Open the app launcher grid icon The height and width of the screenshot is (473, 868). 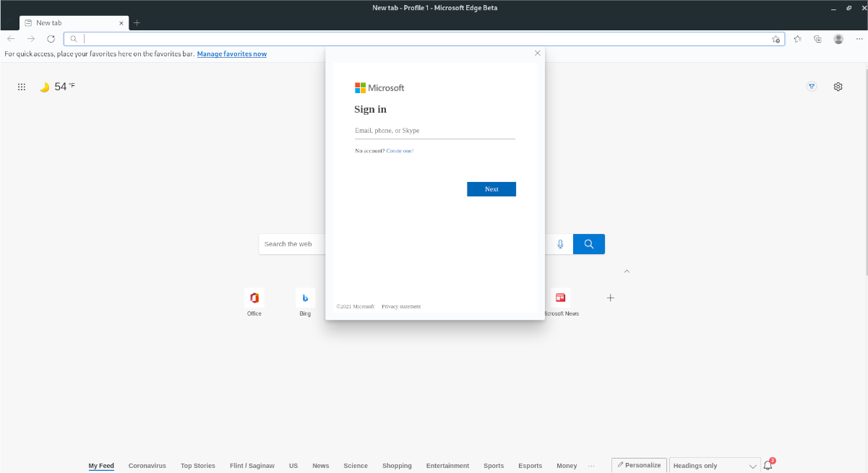point(22,87)
